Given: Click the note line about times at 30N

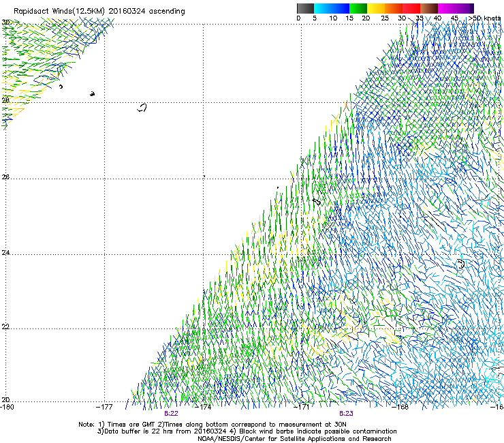Looking at the screenshot, I should coord(212,425).
